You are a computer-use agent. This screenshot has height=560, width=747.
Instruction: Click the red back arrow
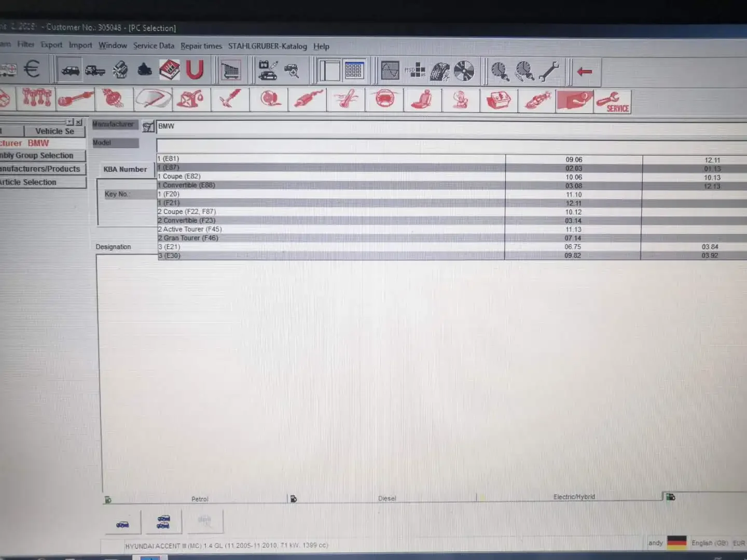coord(585,72)
